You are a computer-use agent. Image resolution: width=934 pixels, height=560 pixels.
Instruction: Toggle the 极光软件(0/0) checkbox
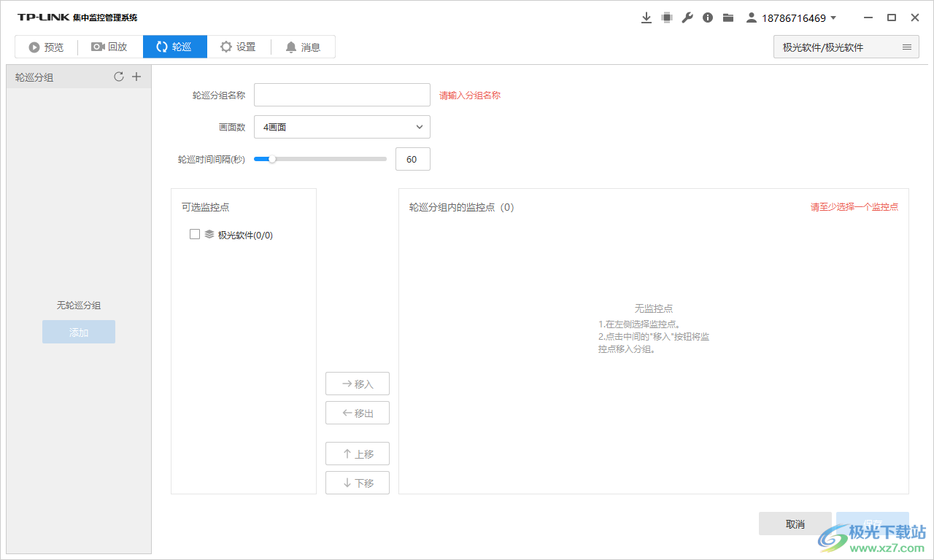point(194,233)
